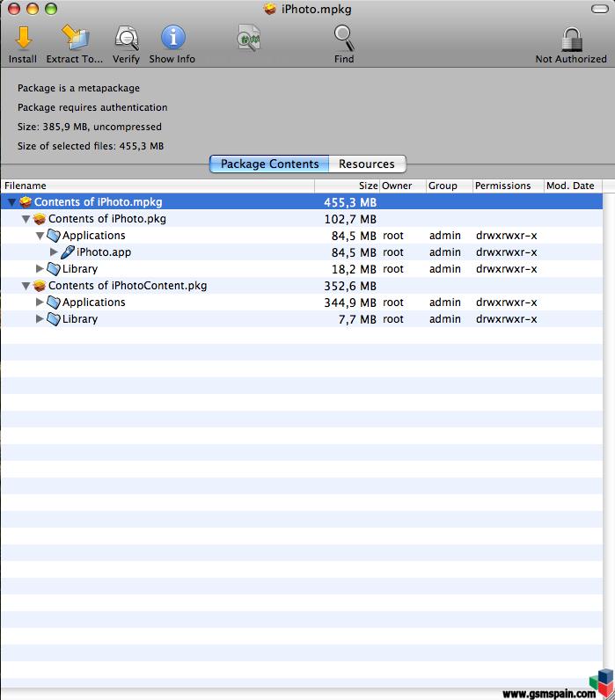Switch to the Resources tab
615x700 pixels.
point(367,164)
